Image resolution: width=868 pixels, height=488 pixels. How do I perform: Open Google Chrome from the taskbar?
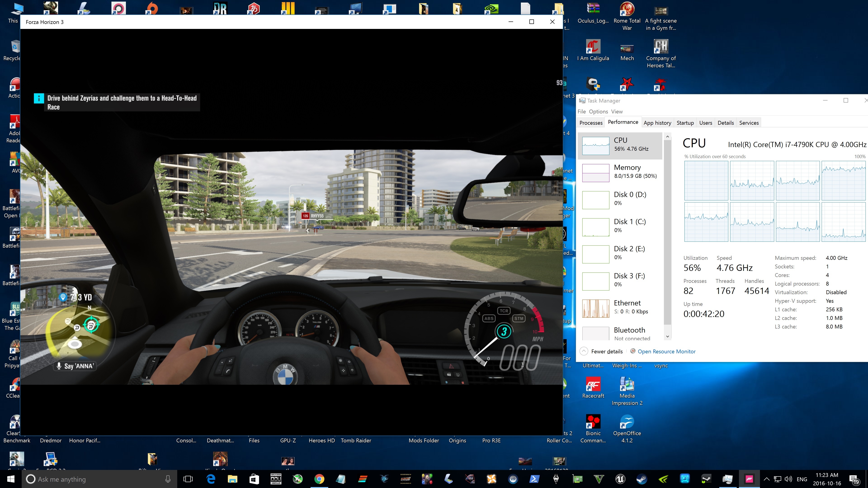(319, 479)
